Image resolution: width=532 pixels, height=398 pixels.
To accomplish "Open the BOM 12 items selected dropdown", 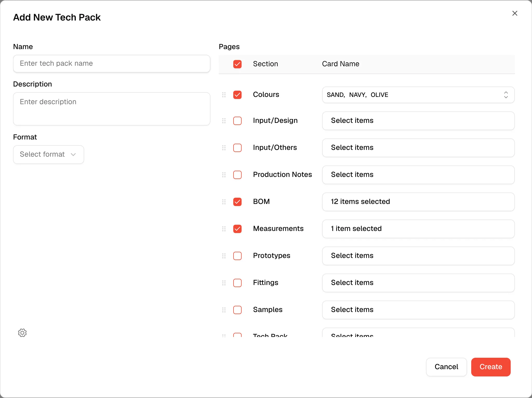I will pyautogui.click(x=418, y=202).
